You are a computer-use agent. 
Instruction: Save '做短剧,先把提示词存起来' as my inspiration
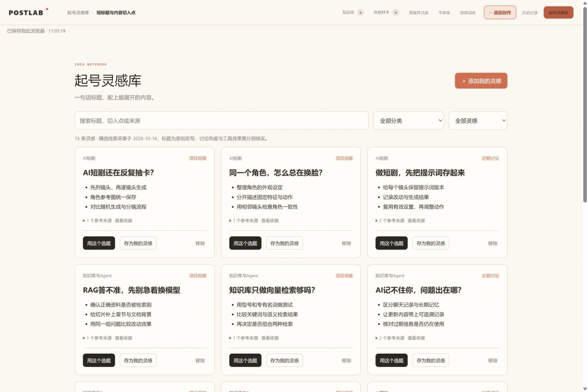click(431, 243)
